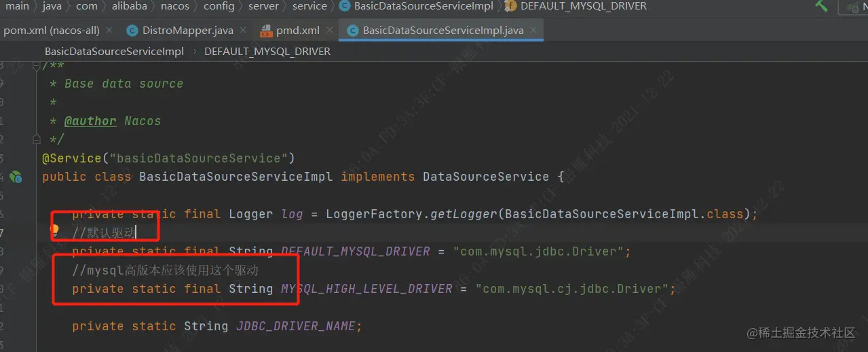Viewport: 868px width, 352px height.
Task: Click the '//mysql高版本应该使用这个驱动' comment
Action: (166, 270)
